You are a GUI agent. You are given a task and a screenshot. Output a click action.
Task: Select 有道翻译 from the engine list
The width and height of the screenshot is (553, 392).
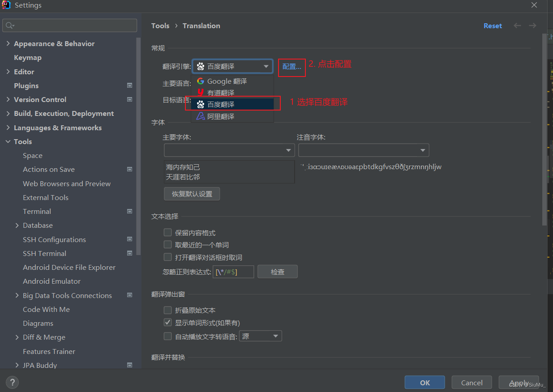click(232, 93)
